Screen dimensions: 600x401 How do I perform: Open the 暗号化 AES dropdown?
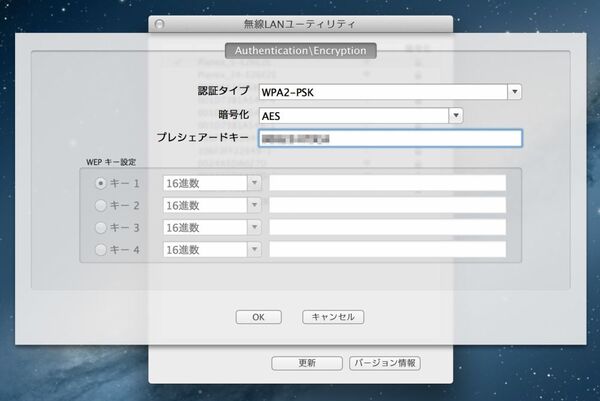[361, 116]
